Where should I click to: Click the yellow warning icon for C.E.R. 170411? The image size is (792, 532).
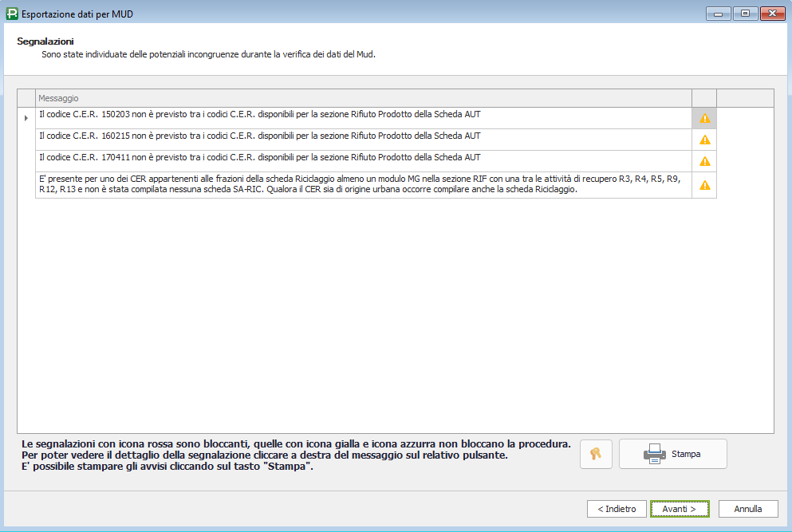[704, 161]
